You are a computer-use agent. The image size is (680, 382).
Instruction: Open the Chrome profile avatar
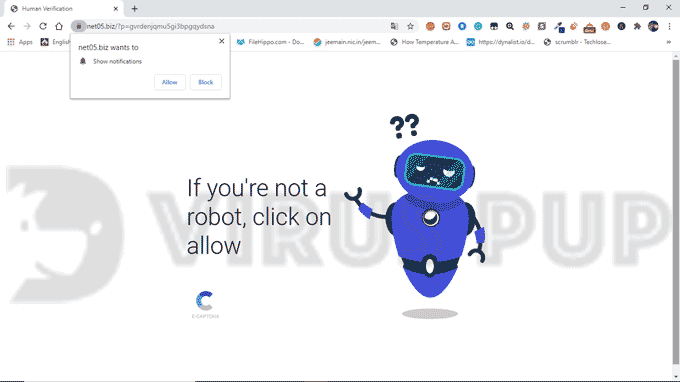653,26
